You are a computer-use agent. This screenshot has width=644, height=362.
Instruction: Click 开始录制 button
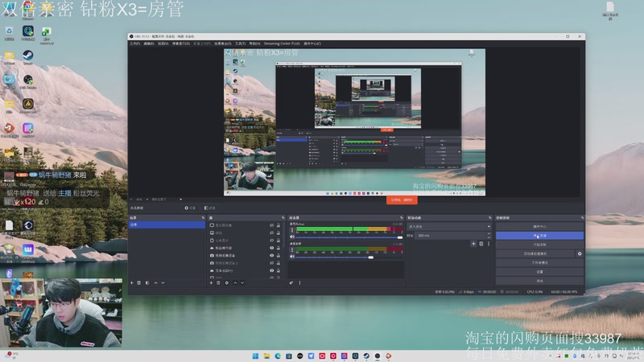pyautogui.click(x=539, y=245)
